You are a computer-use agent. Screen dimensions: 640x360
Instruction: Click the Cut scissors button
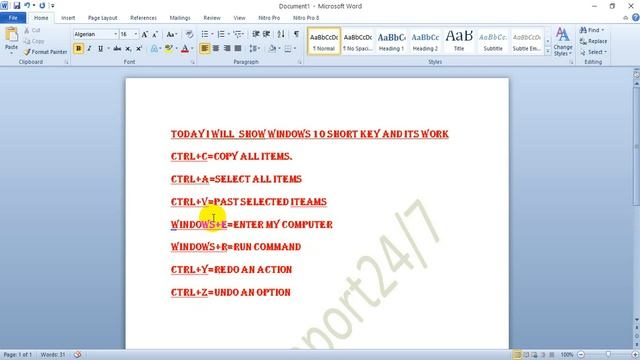(x=33, y=30)
